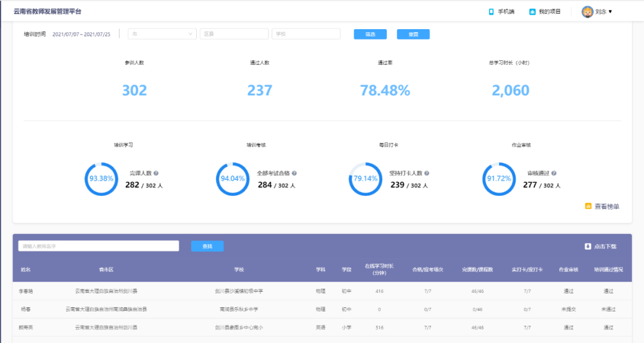Viewport: 644px width, 343px height.
Task: Click the 学校 school filter field
Action: (x=305, y=34)
